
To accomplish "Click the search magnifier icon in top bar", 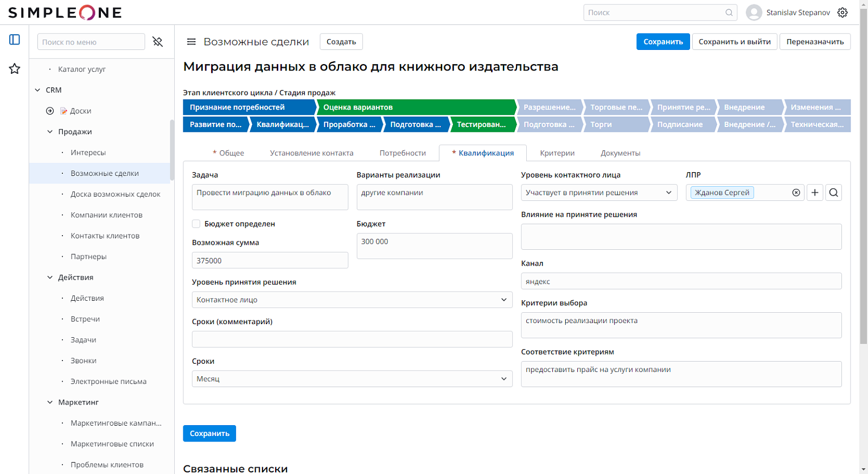I will (729, 12).
